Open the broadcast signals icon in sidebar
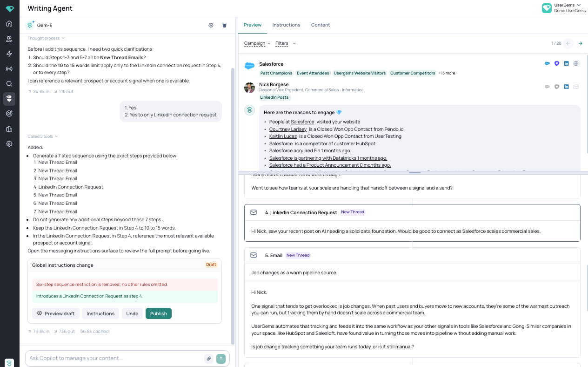This screenshot has height=367, width=588. click(x=9, y=69)
